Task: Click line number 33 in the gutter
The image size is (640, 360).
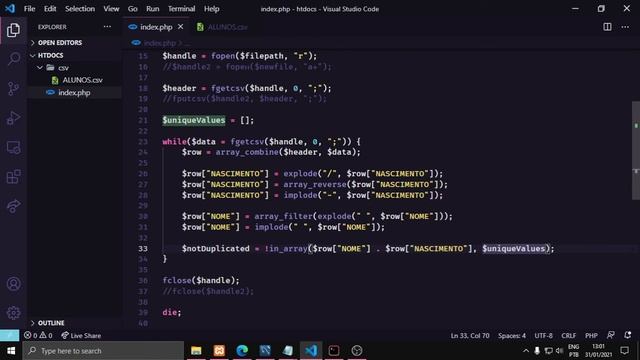Action: tap(143, 249)
